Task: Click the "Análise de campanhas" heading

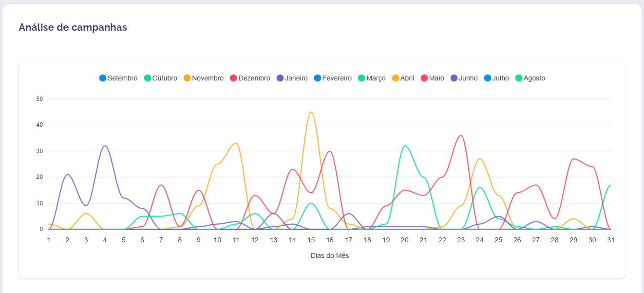Action: (x=73, y=27)
